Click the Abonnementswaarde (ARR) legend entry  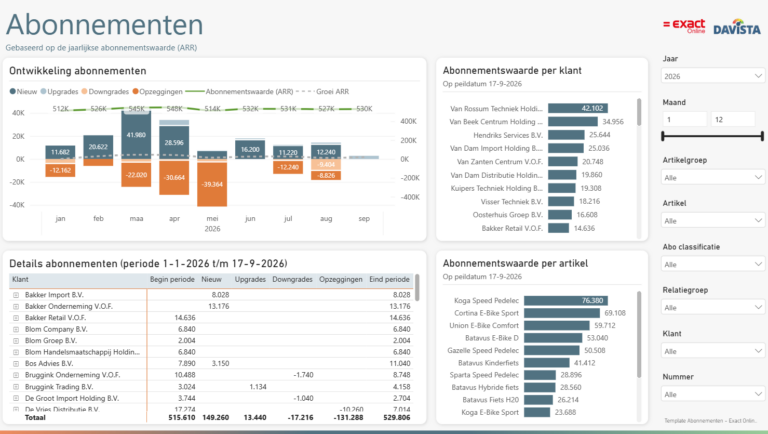point(240,92)
